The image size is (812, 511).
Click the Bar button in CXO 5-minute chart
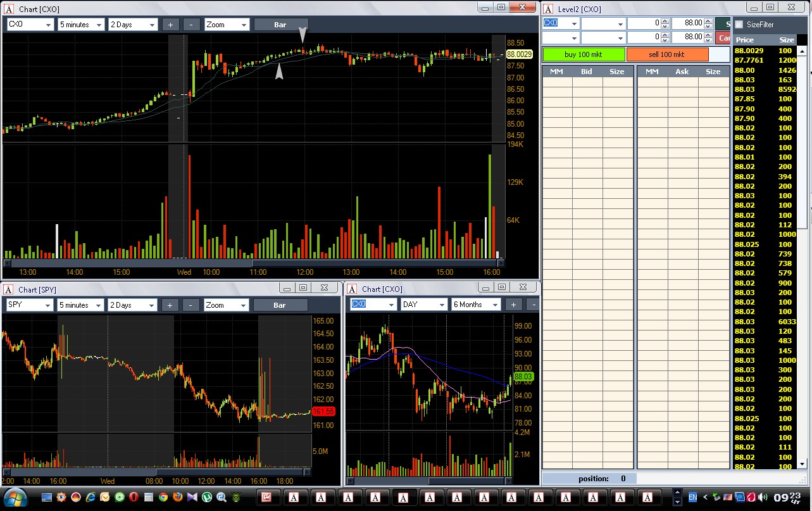click(280, 25)
